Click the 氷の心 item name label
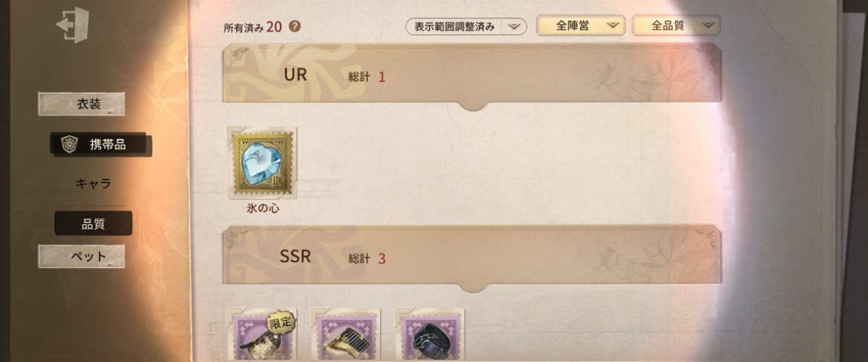This screenshot has height=362, width=868. 263,209
